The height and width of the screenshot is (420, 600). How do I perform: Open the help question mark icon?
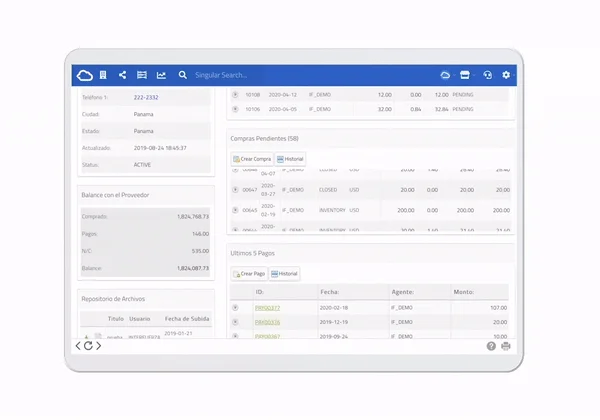pyautogui.click(x=491, y=346)
